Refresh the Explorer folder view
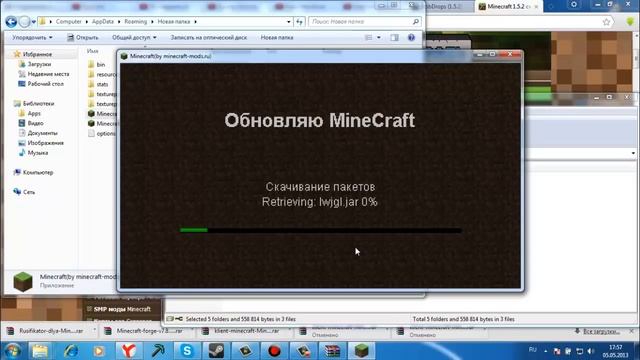Viewport: 640px width, 360px height. click(x=300, y=22)
